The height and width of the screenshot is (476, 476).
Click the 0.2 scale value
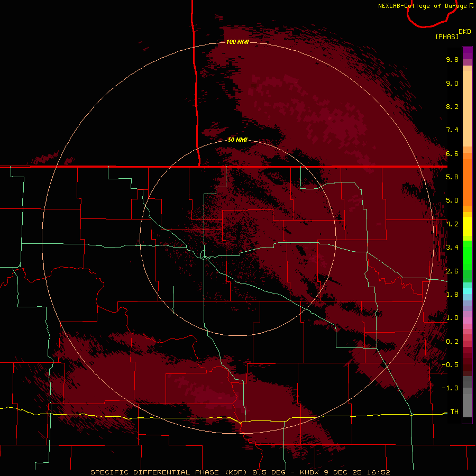tap(452, 342)
